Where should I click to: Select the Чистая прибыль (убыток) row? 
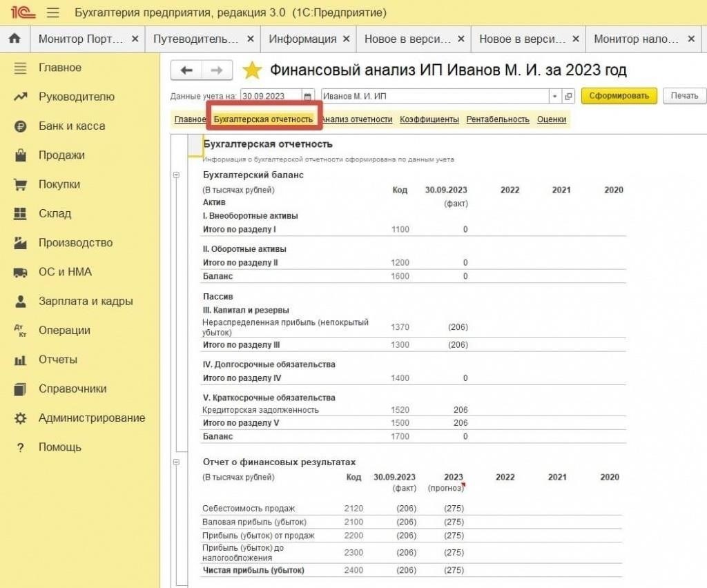411,571
